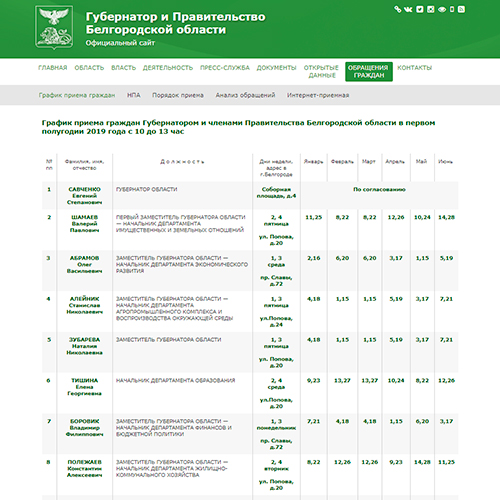Screen dimensions: 500x500
Task: Click the page heading График приема граждан Губернатором
Action: (x=238, y=127)
